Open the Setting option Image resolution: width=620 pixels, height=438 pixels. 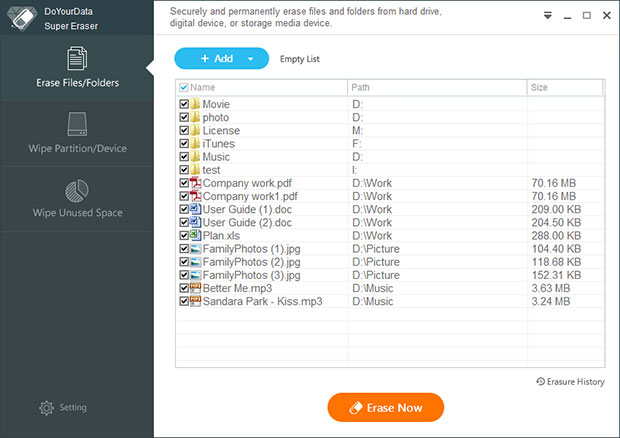click(63, 408)
